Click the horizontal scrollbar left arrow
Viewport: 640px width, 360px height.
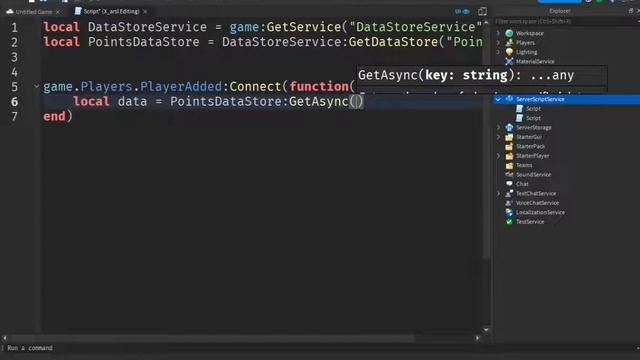coord(4,338)
